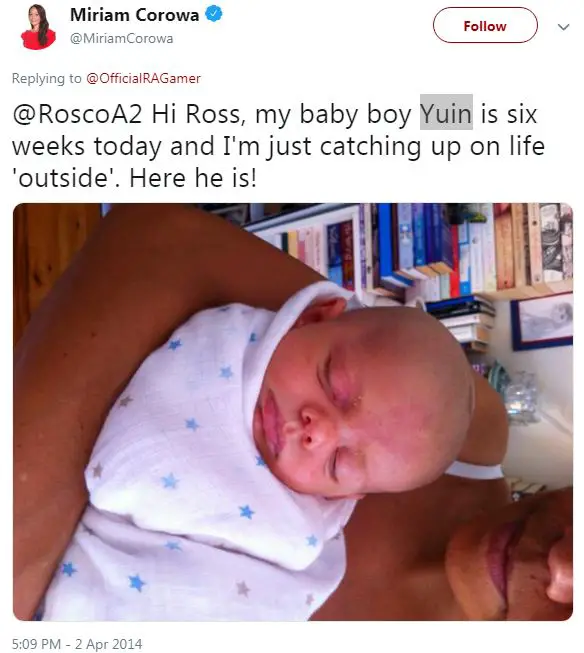This screenshot has height=653, width=584.
Task: Click Miriam Corowa's profile avatar
Action: click(38, 27)
